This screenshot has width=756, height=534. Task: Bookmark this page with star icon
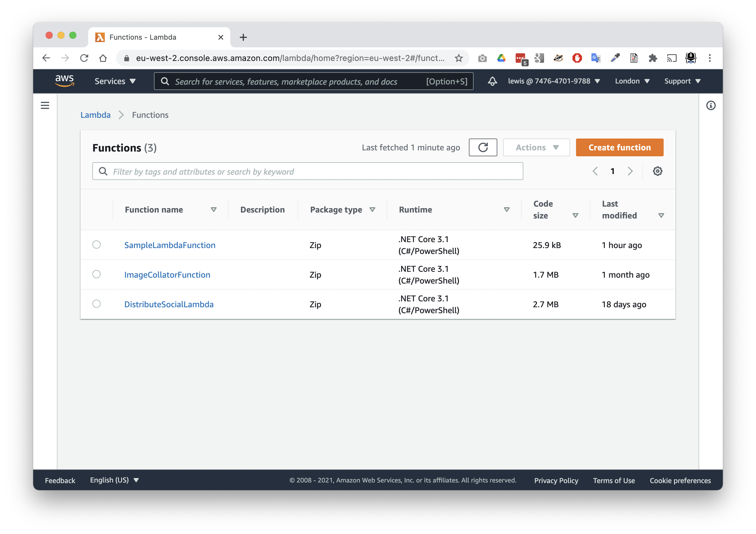(x=459, y=58)
